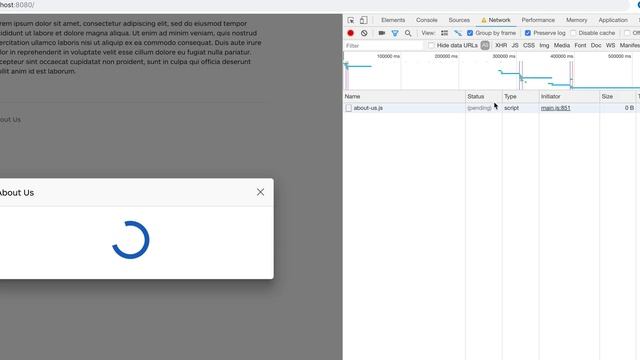The image size is (640, 360).
Task: Click the 100000 ms timeline overview marker
Action: [388, 56]
